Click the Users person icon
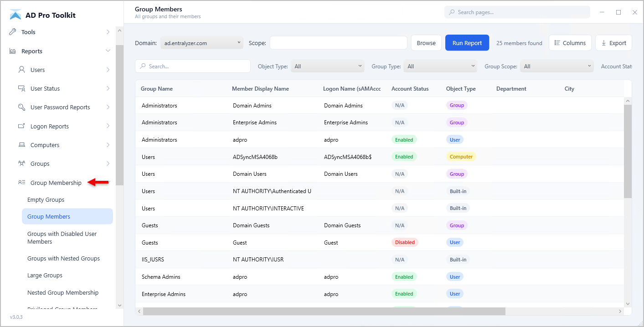 coord(21,70)
